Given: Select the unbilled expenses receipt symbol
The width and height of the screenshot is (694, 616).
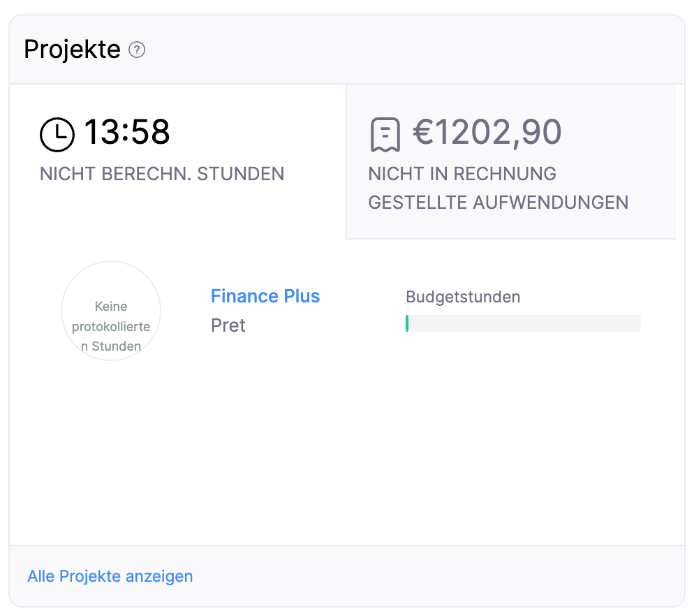Looking at the screenshot, I should click(384, 134).
